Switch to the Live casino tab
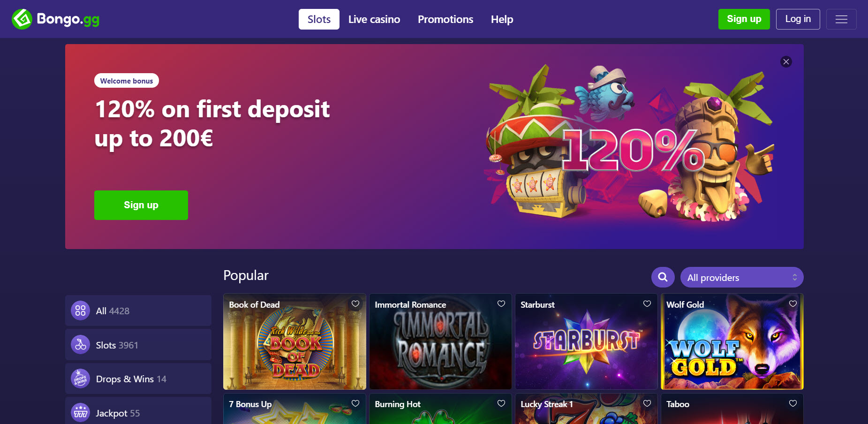 374,19
